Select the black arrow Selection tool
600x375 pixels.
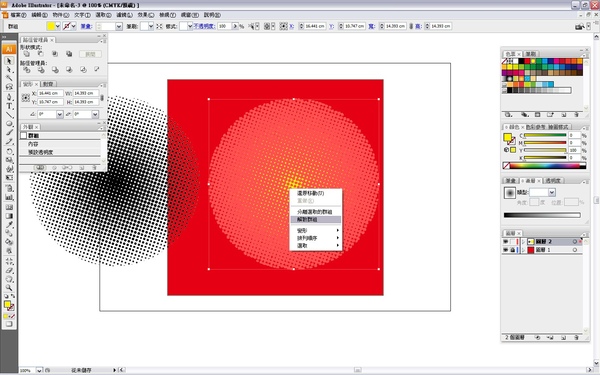coord(9,61)
